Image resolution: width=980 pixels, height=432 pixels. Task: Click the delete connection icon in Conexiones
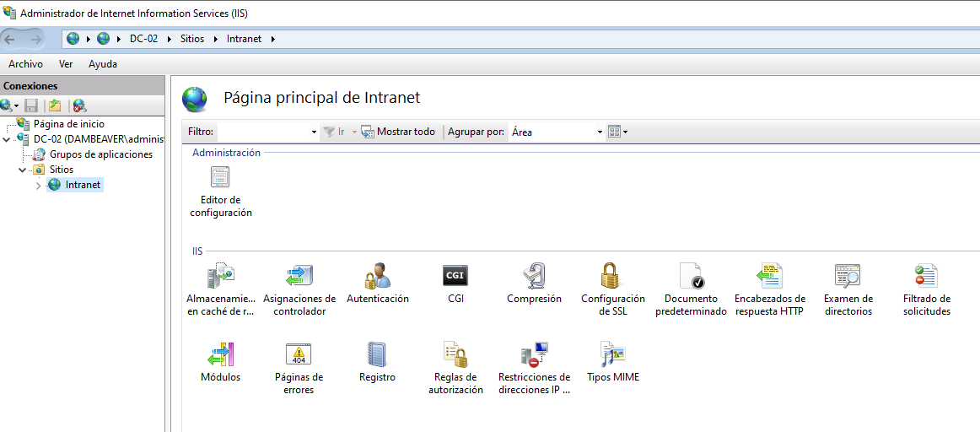79,105
